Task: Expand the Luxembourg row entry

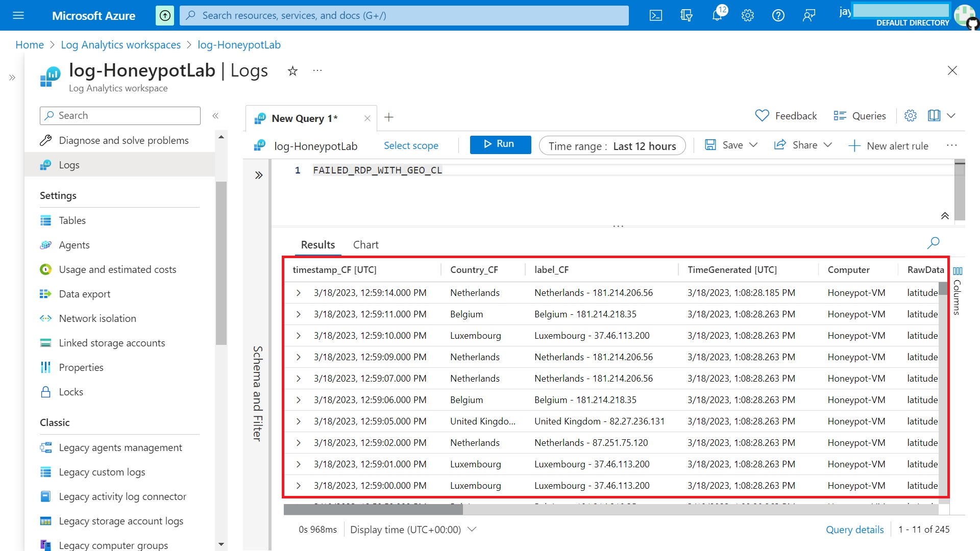Action: tap(299, 335)
